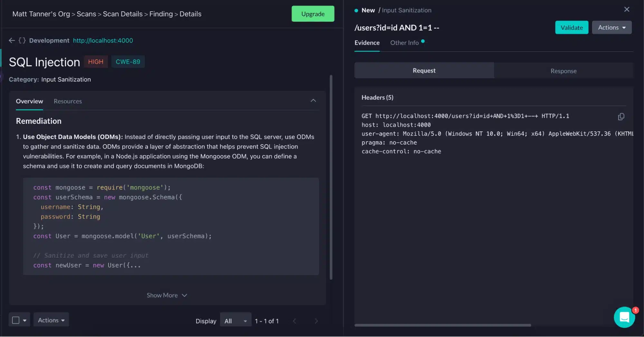Open the checkbox selection dropdown arrow
This screenshot has height=337, width=644.
point(25,320)
